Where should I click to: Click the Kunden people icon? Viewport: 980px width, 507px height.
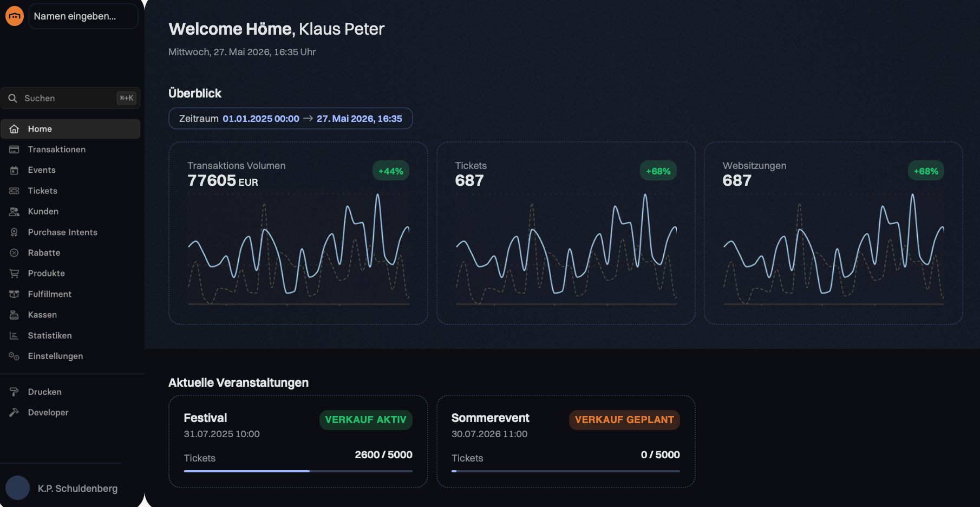coord(14,211)
